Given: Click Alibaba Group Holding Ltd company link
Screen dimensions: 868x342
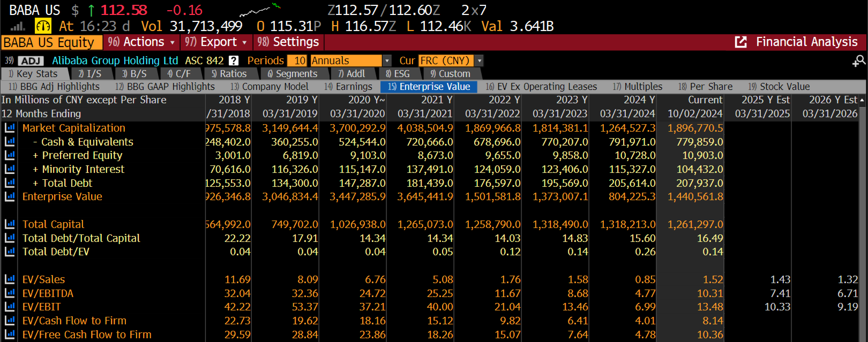Looking at the screenshot, I should (x=115, y=60).
